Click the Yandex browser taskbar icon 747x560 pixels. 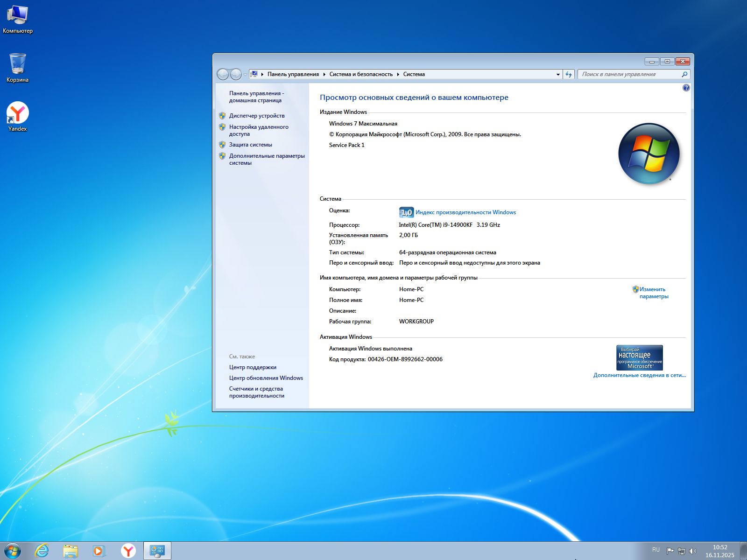click(x=128, y=551)
